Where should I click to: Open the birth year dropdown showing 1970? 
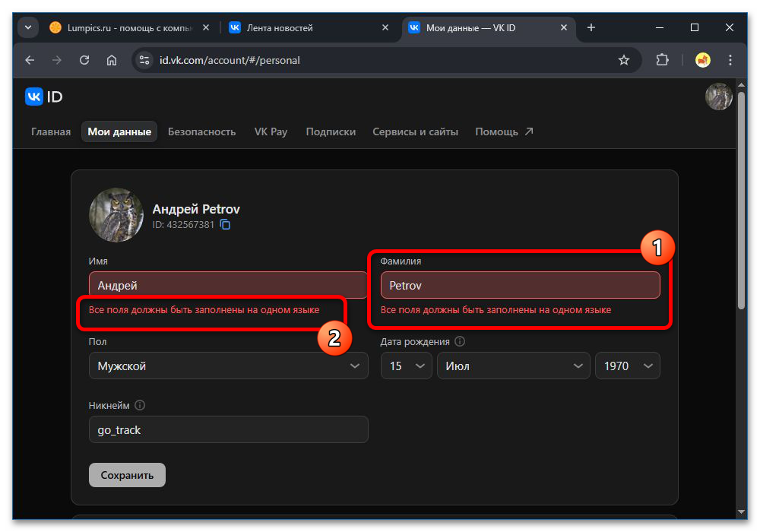[x=627, y=366]
